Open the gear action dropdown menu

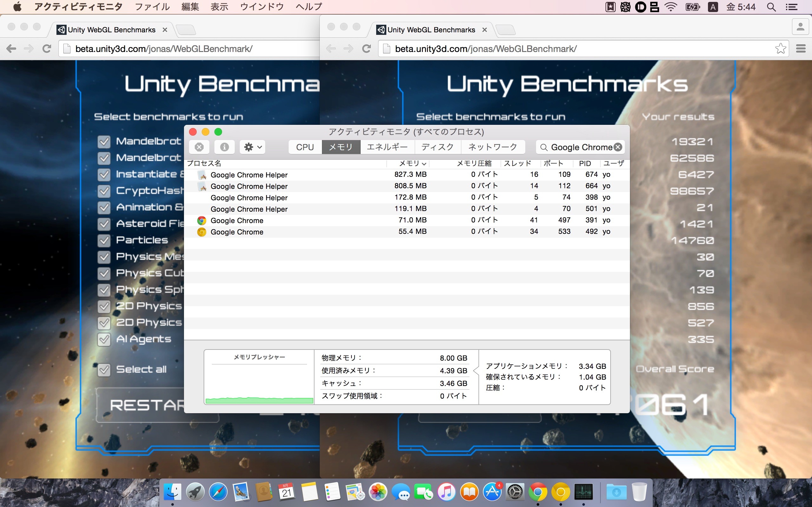[x=253, y=147]
